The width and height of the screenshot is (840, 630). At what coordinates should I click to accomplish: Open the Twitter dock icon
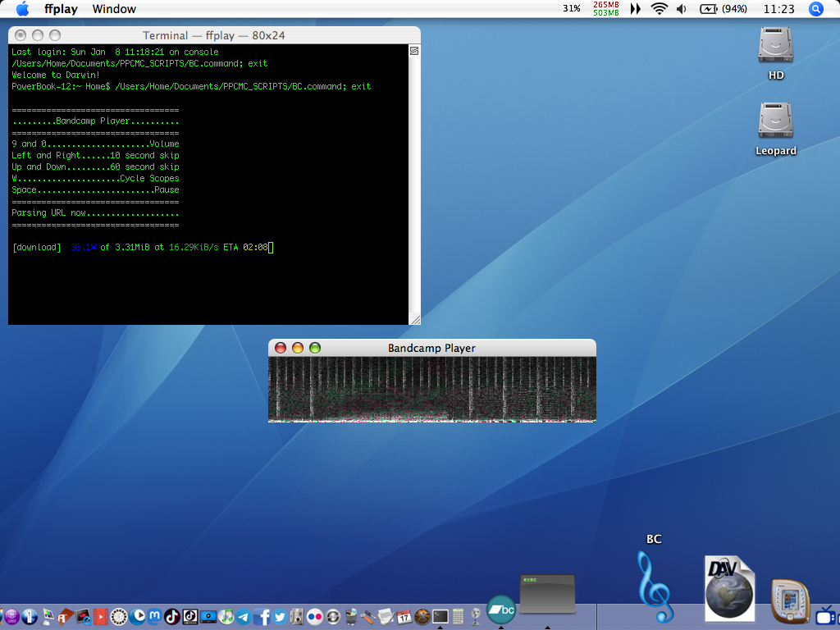coord(279,617)
